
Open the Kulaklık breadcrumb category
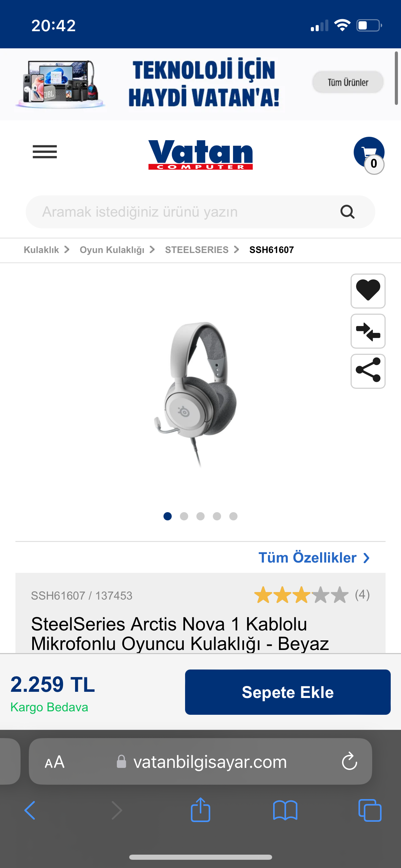pyautogui.click(x=41, y=250)
